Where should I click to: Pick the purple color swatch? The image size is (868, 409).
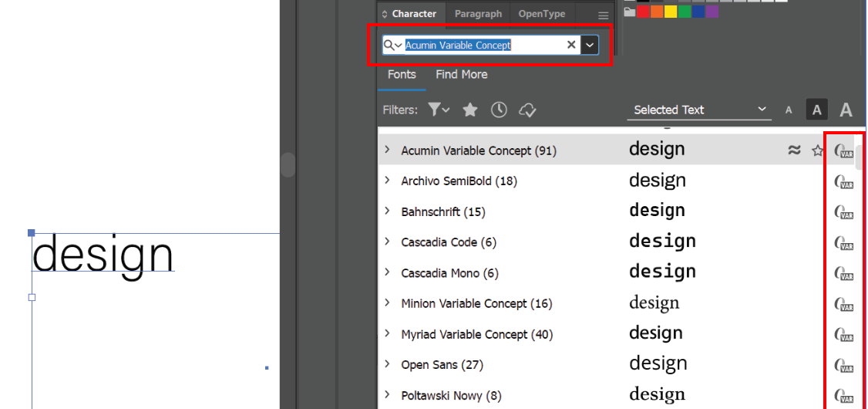[712, 12]
